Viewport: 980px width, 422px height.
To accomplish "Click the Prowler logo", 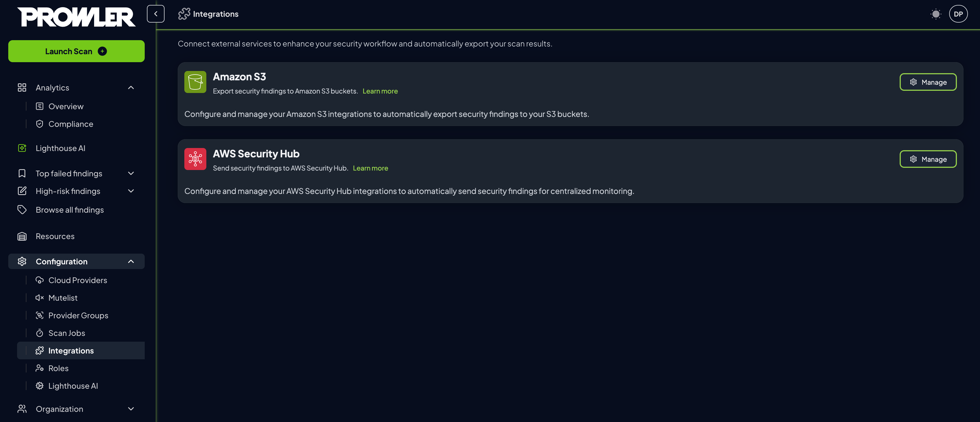I will 76,16.
